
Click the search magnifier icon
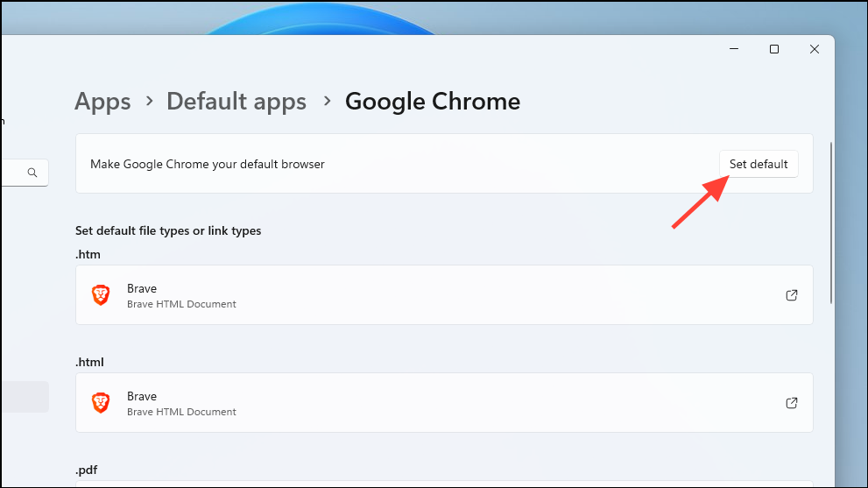tap(32, 173)
